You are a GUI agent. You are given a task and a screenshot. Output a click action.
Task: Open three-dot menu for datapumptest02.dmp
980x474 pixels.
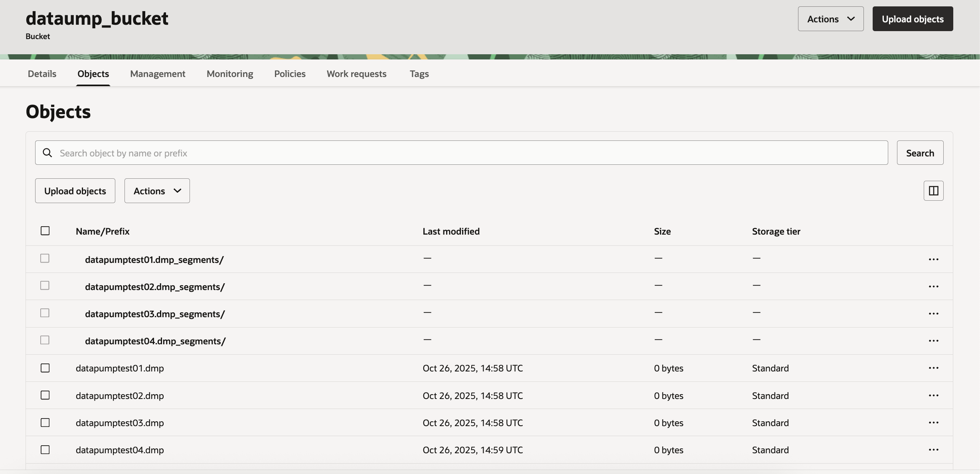click(933, 395)
